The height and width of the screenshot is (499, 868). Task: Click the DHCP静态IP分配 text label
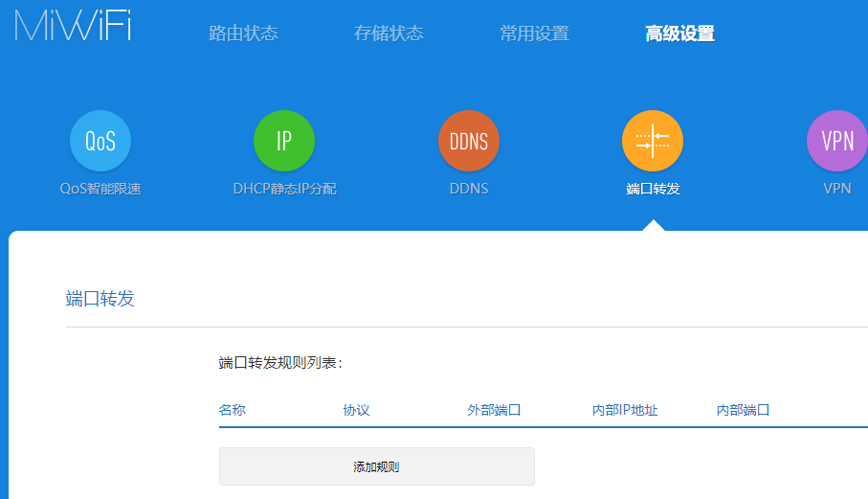point(284,189)
